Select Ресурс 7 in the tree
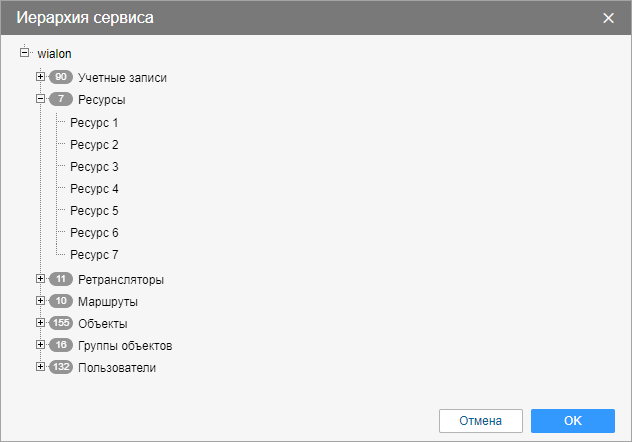The width and height of the screenshot is (632, 442). pos(94,255)
